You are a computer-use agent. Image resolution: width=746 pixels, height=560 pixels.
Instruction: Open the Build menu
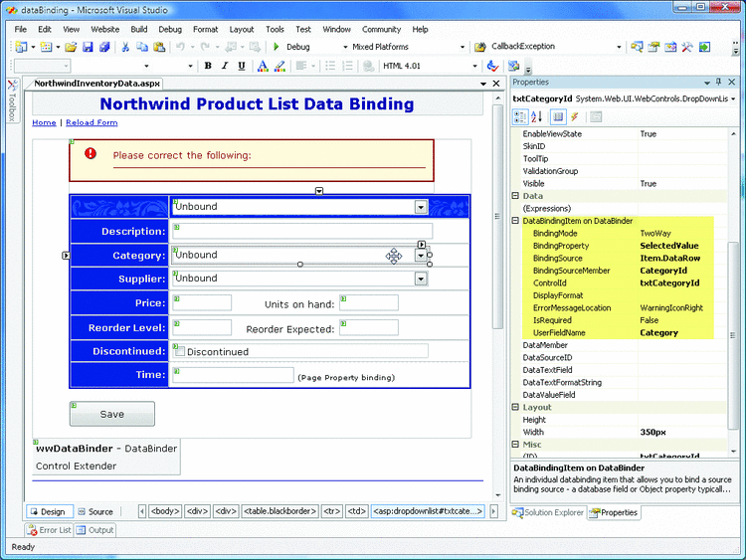coord(139,30)
